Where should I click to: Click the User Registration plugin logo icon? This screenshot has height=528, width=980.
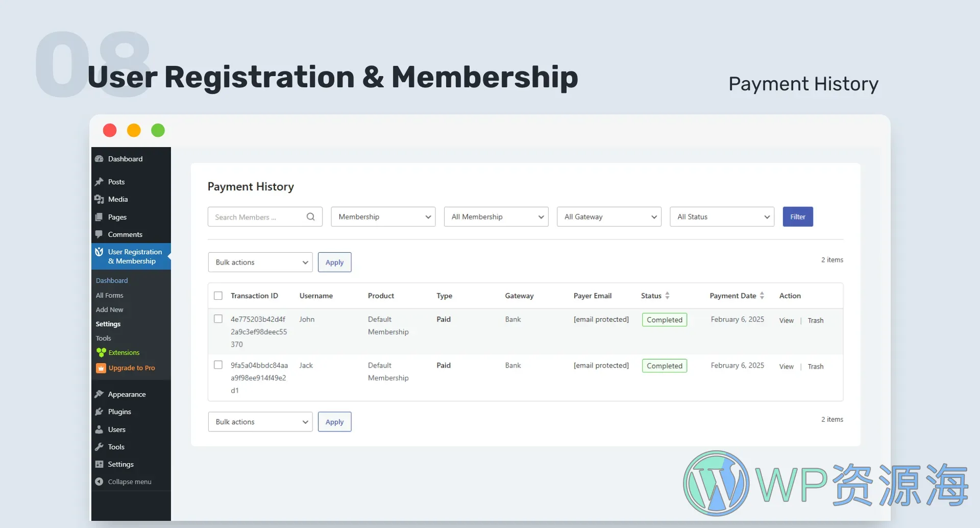[99, 252]
